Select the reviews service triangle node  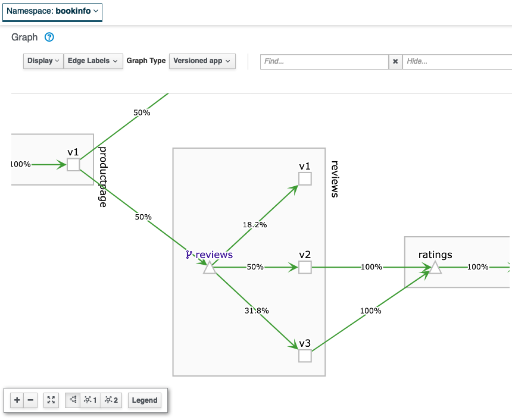210,268
